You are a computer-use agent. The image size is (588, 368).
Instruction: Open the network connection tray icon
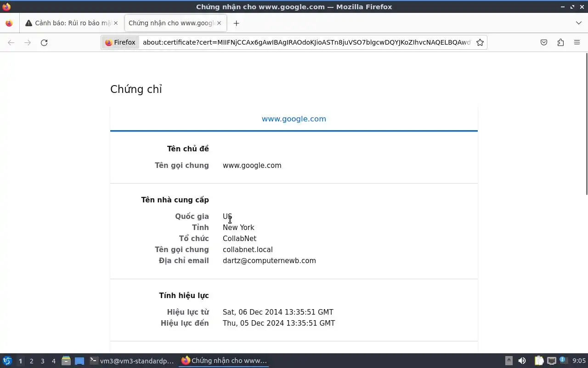(x=552, y=361)
